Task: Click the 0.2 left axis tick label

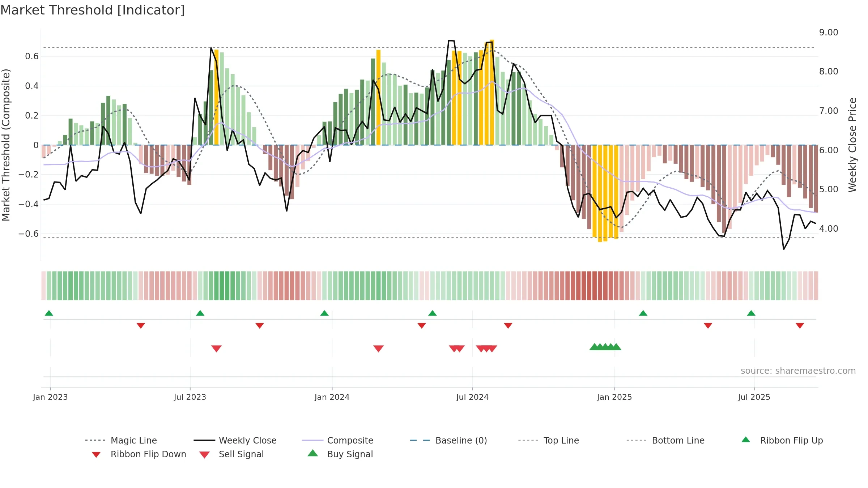Action: [32, 116]
